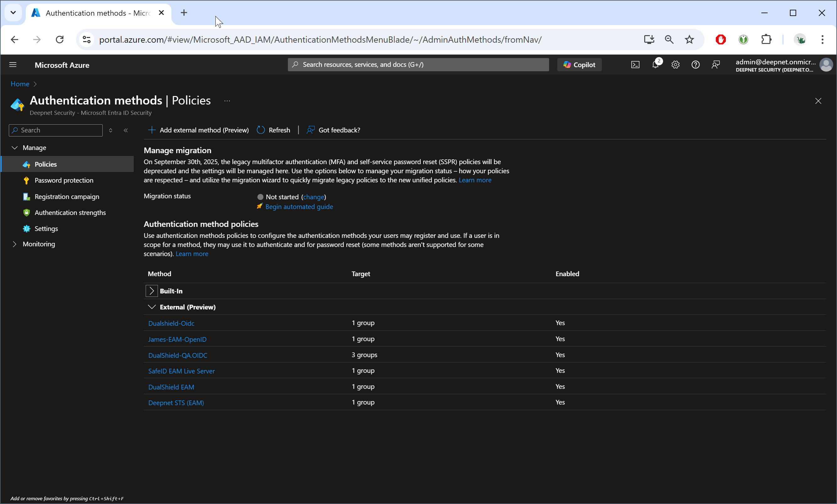Open Password protection menu item
The width and height of the screenshot is (837, 504).
pos(64,180)
